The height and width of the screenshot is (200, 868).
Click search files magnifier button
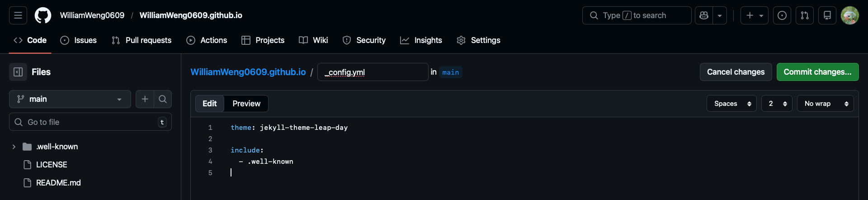point(163,99)
